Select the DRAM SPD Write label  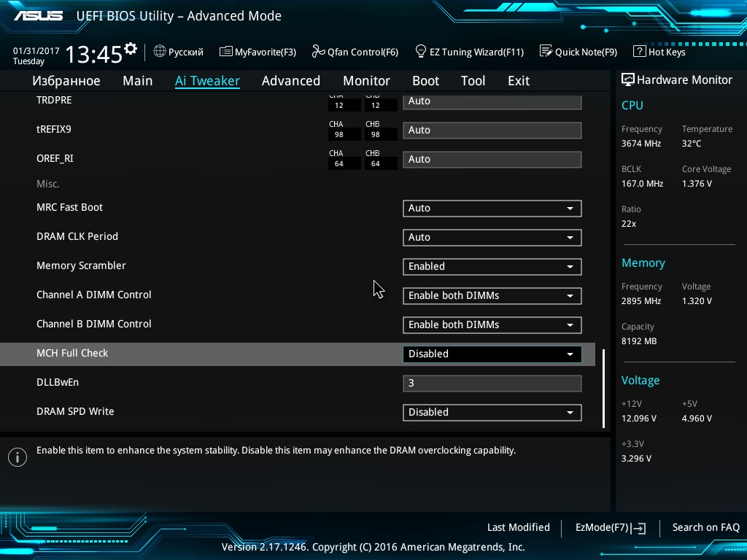pyautogui.click(x=75, y=411)
